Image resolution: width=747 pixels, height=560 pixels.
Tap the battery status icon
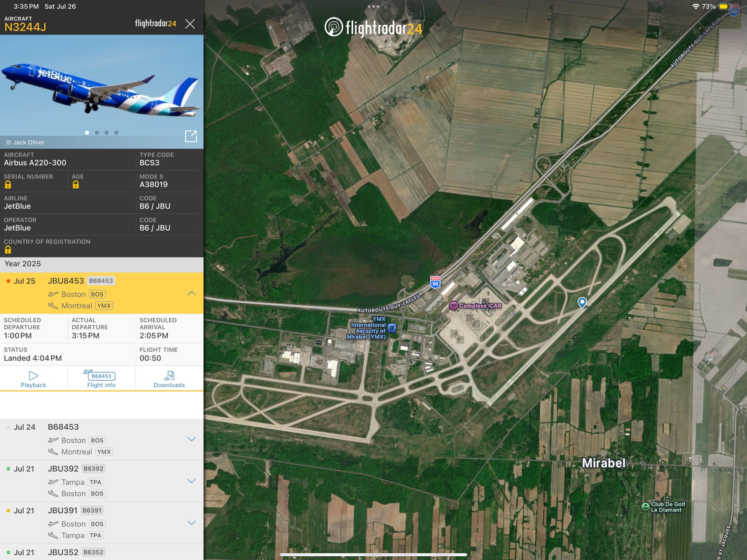(x=724, y=6)
